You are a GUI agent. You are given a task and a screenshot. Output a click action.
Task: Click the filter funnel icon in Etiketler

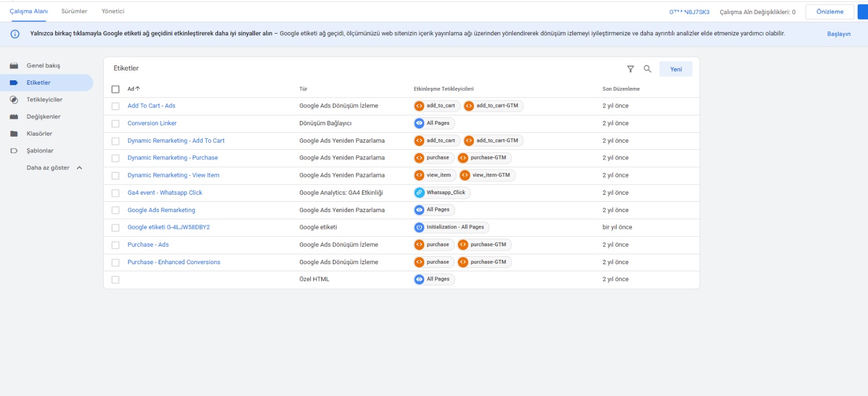point(630,69)
